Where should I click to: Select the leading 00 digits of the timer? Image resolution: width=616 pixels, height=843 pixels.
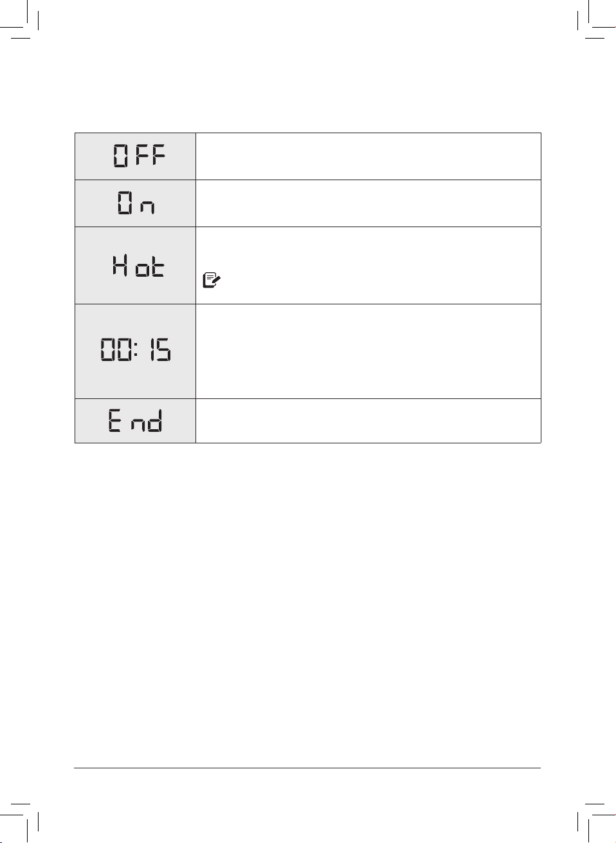116,349
